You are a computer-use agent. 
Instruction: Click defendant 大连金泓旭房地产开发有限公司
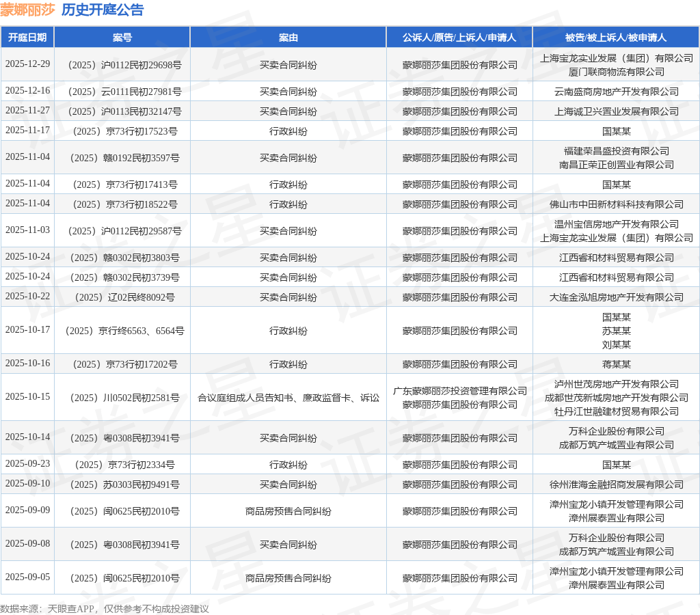616,297
